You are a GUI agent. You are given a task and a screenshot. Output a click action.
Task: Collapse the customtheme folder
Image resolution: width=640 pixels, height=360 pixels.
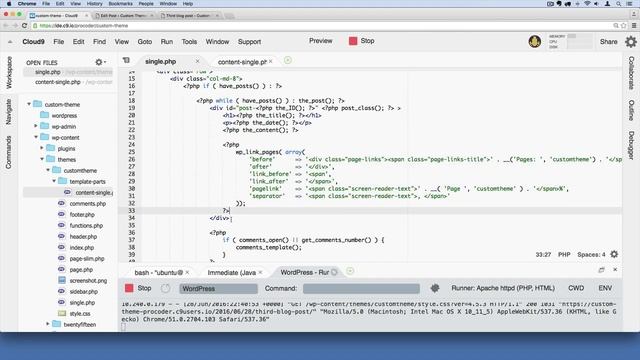tap(48, 170)
